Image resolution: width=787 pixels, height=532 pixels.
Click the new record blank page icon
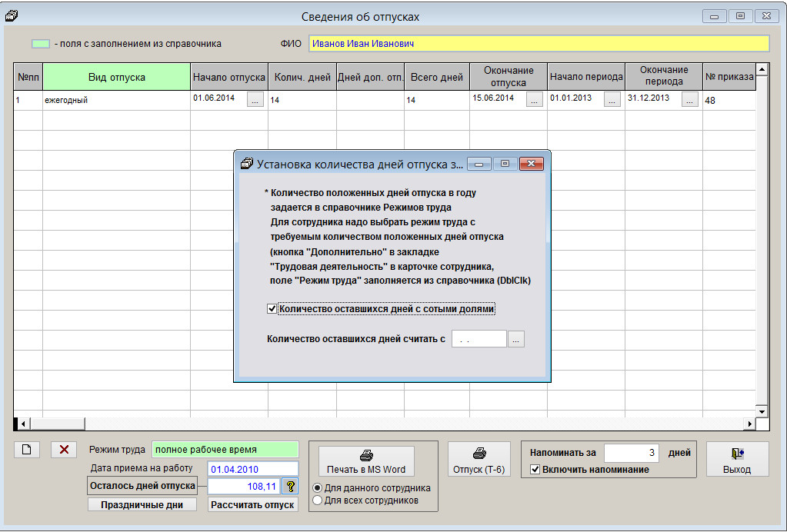tap(26, 450)
